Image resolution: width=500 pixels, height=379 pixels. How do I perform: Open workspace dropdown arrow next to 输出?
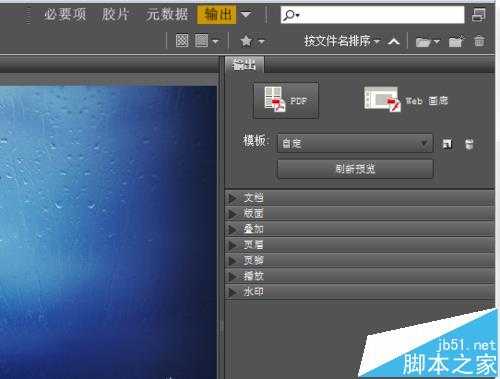click(x=246, y=15)
